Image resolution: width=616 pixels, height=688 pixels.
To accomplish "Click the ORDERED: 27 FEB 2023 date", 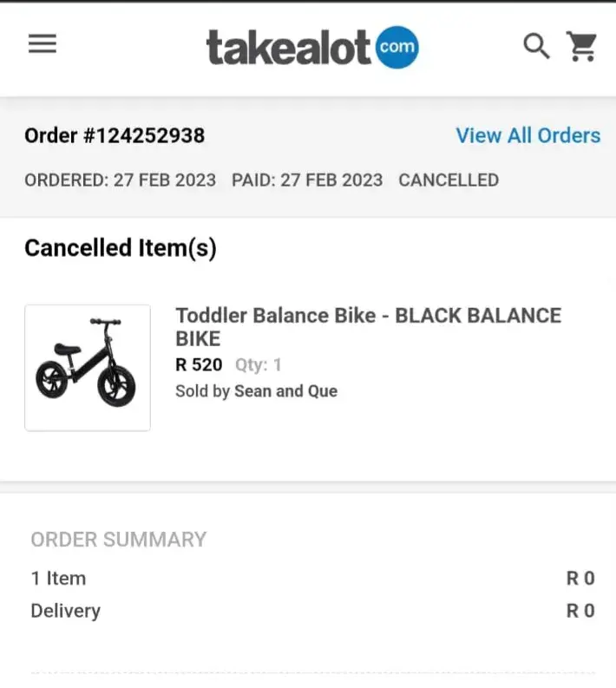I will [120, 180].
